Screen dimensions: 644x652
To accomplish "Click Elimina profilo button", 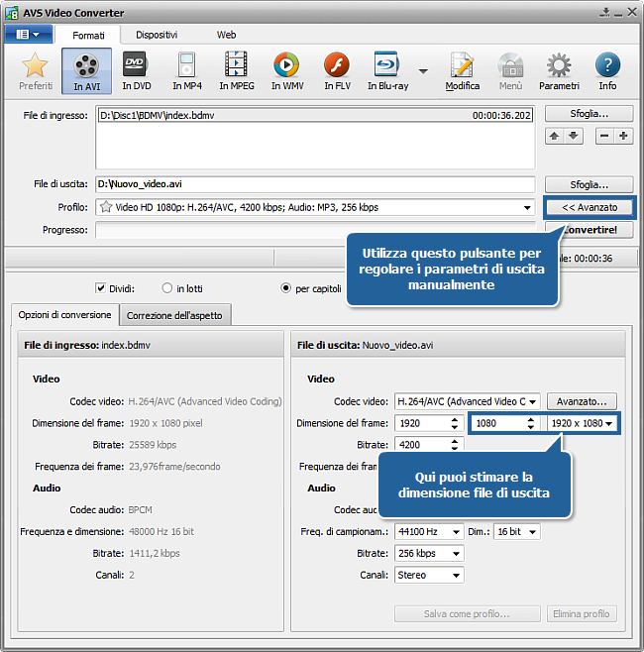I will point(582,613).
